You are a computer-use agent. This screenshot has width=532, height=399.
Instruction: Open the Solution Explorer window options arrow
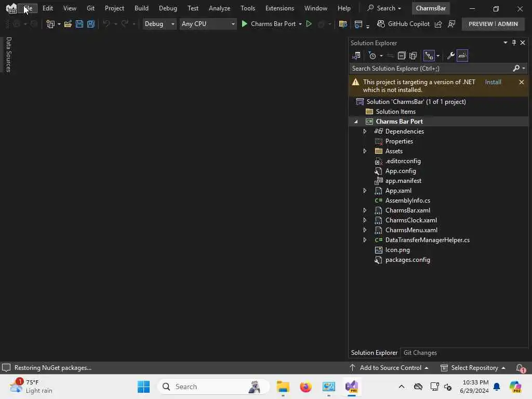505,43
